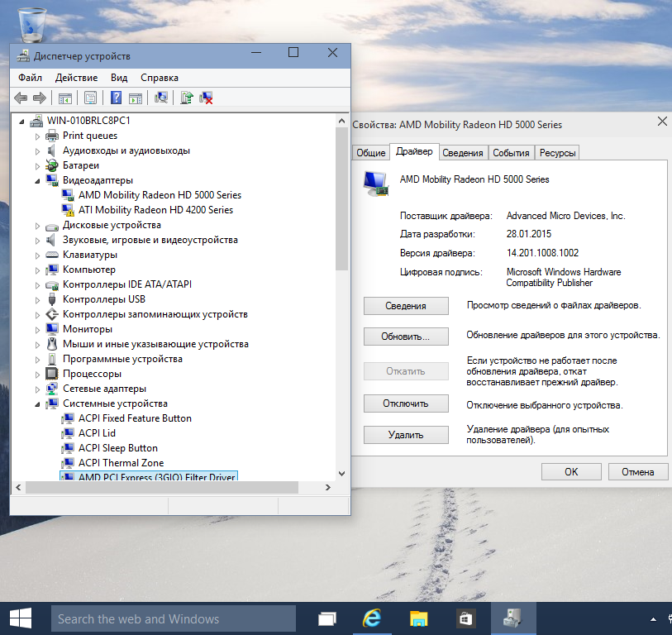This screenshot has width=672, height=635.
Task: Select ACPI Fixed Feature Button item
Action: 135,418
